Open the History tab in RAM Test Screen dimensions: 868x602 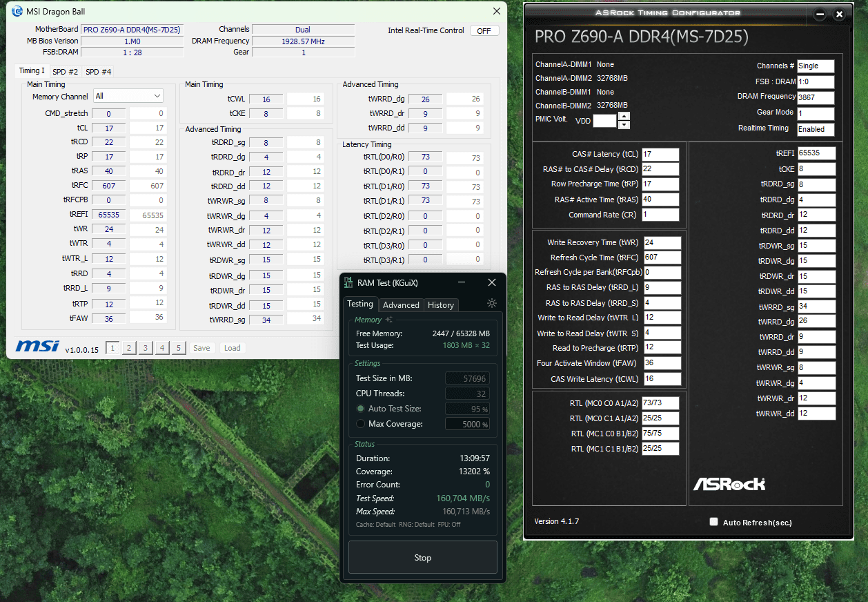pyautogui.click(x=441, y=305)
